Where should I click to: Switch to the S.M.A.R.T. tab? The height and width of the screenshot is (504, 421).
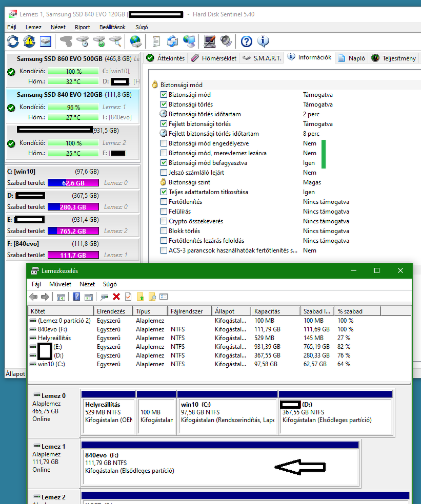click(262, 58)
